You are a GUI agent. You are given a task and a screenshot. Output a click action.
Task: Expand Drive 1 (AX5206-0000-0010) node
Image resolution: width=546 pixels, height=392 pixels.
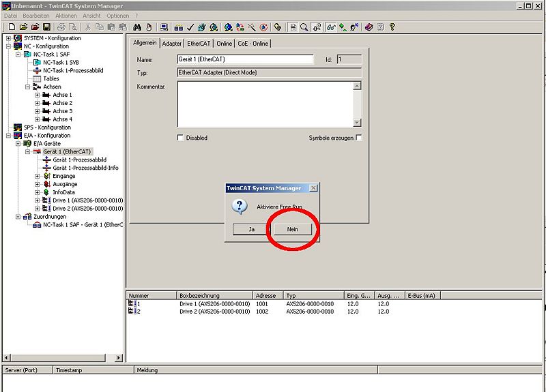(38, 200)
